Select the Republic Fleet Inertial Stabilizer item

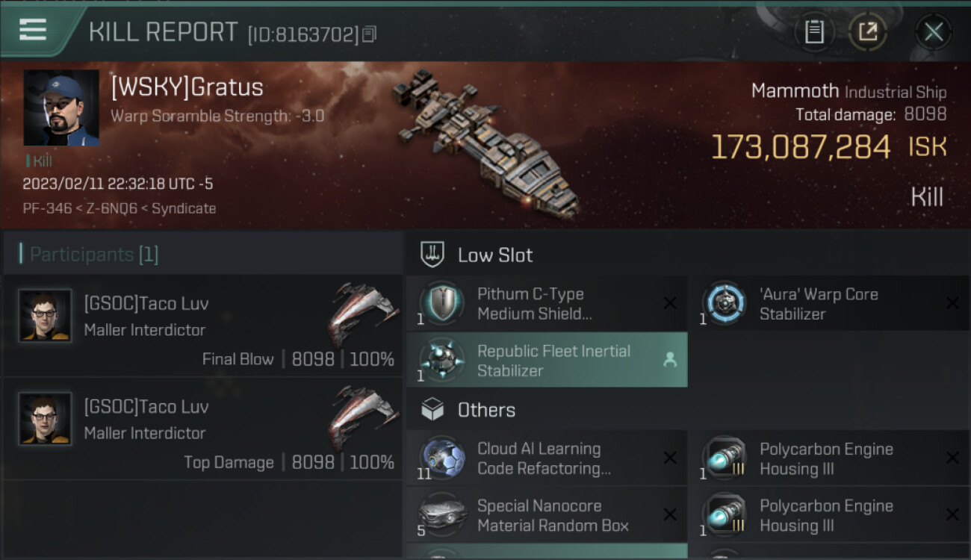(547, 361)
